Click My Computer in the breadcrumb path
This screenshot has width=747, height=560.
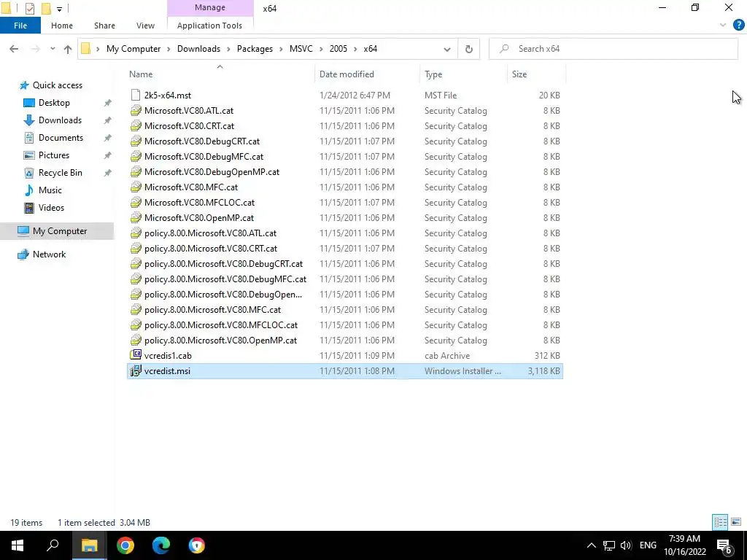(x=133, y=49)
